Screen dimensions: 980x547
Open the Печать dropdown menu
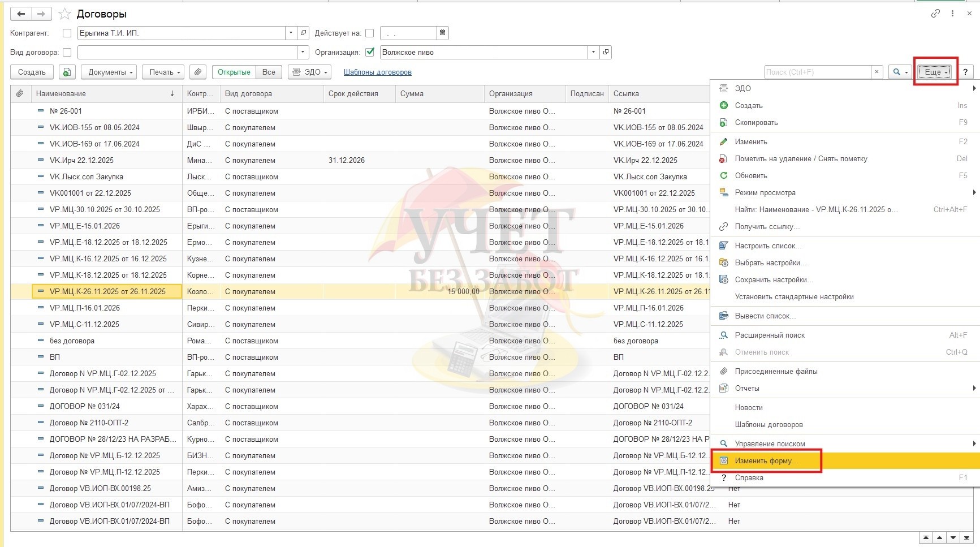point(165,72)
